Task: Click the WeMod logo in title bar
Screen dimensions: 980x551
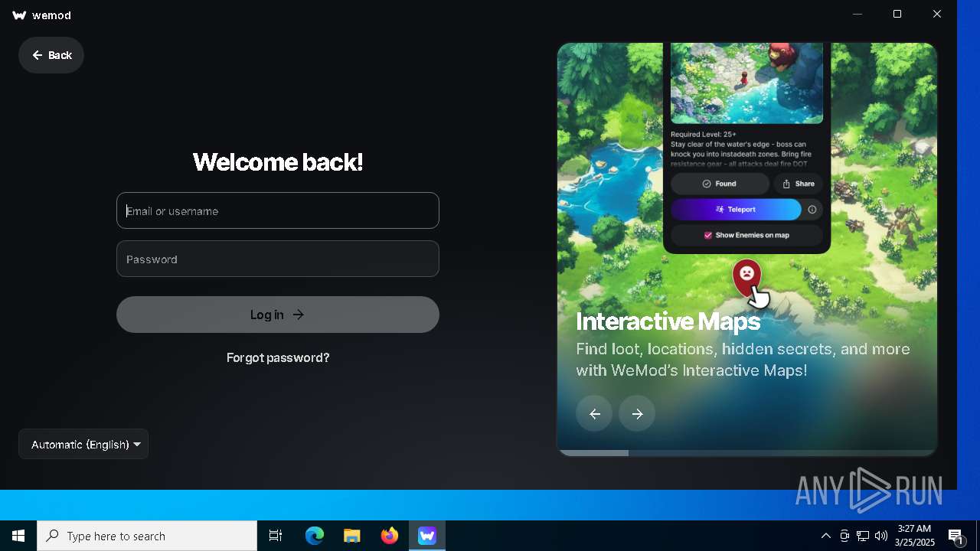Action: (20, 15)
